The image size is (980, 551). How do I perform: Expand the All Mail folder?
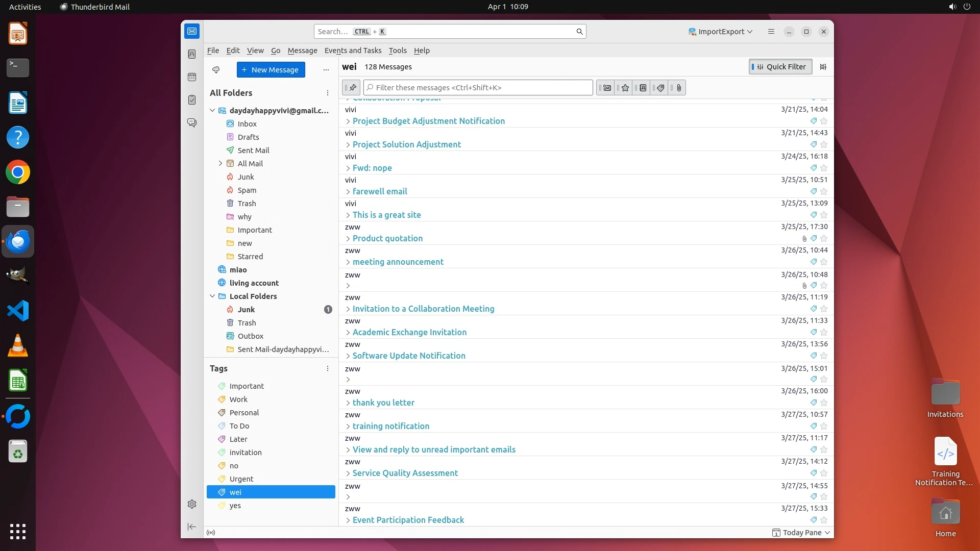point(220,164)
